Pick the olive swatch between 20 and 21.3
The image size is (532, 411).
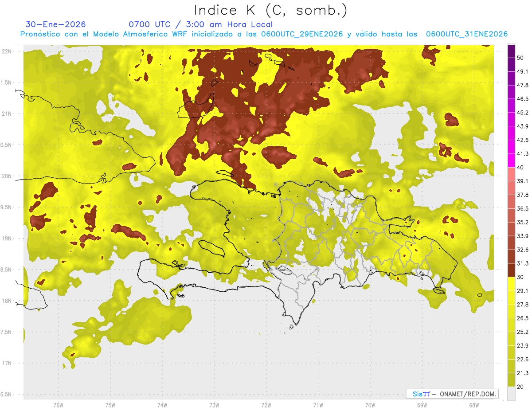click(511, 380)
